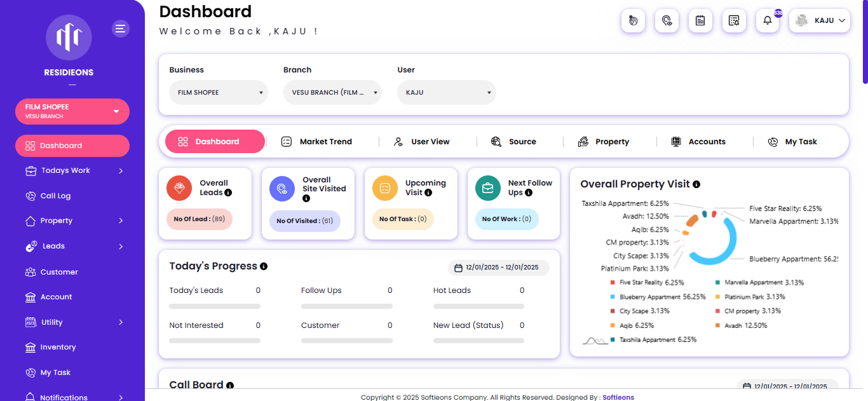Viewport: 868px width, 401px height.
Task: Click the reminder checklist bell icon
Action: (x=734, y=20)
